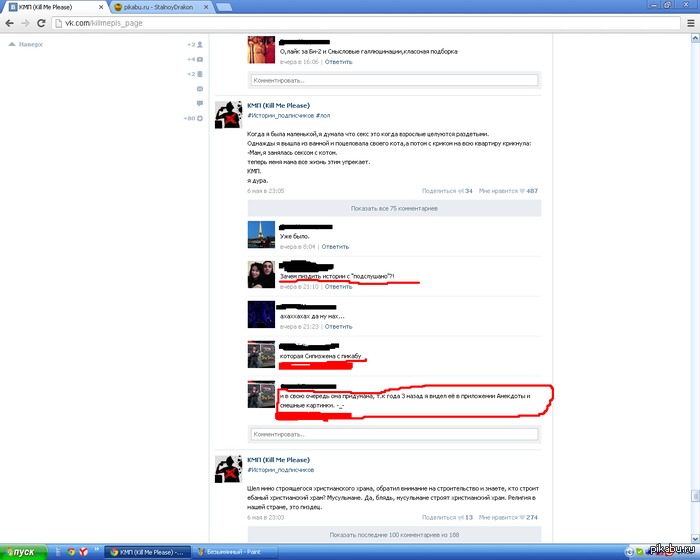Click Ответить under the Уже было comment
Image resolution: width=700 pixels, height=560 pixels.
pos(335,247)
